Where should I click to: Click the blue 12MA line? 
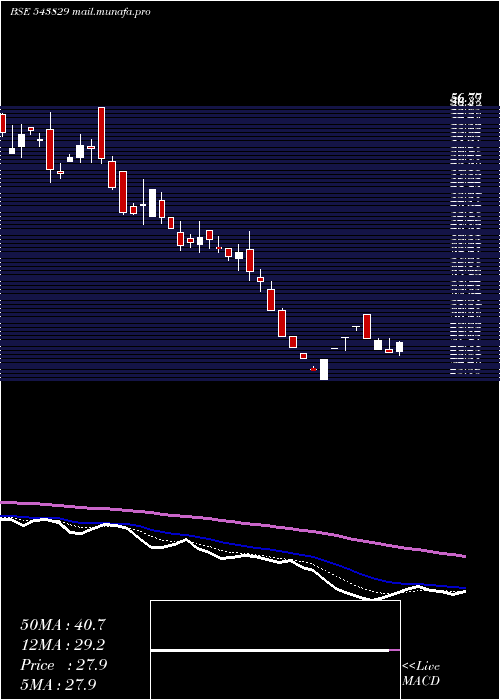pyautogui.click(x=232, y=544)
